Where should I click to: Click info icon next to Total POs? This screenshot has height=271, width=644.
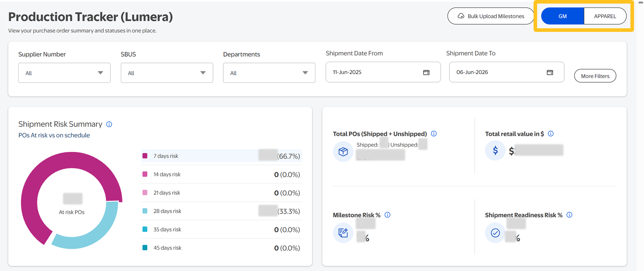(434, 134)
